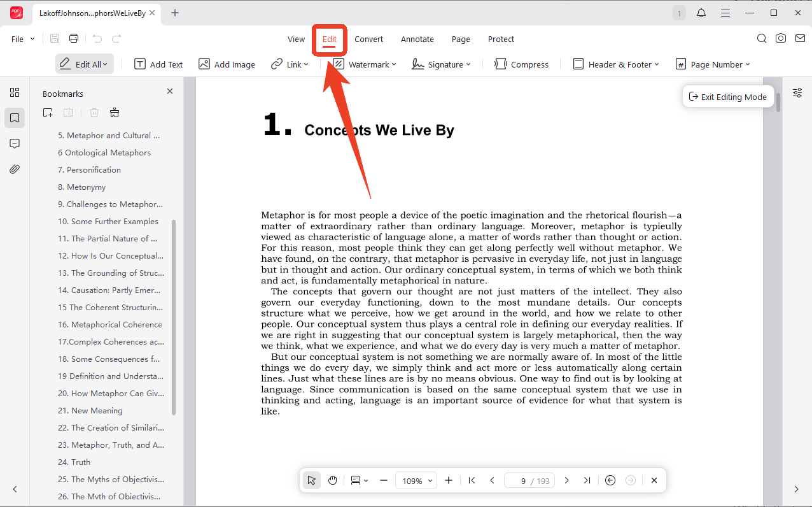This screenshot has height=507, width=812.
Task: Open the comments panel icon
Action: [x=15, y=143]
